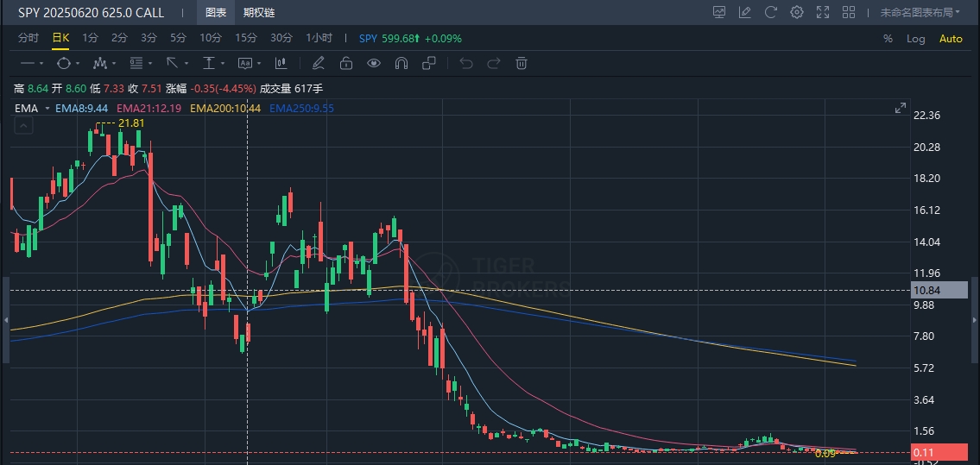This screenshot has width=980, height=465.
Task: Expand the circle shape dropdown arrow
Action: tap(78, 64)
